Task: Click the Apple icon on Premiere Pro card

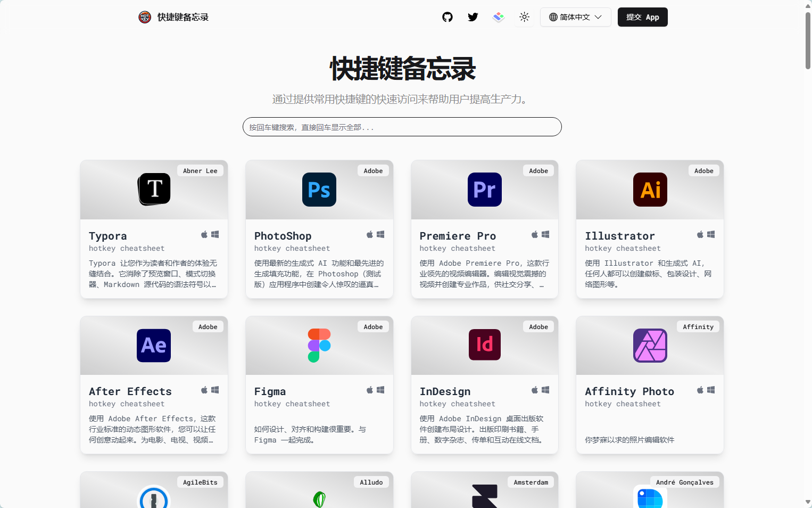Action: click(x=535, y=234)
